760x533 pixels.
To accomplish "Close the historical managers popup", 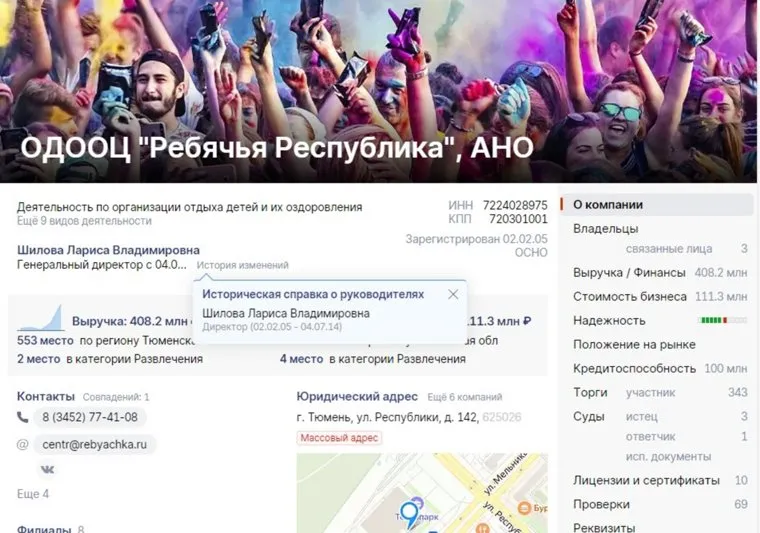I will tap(453, 294).
